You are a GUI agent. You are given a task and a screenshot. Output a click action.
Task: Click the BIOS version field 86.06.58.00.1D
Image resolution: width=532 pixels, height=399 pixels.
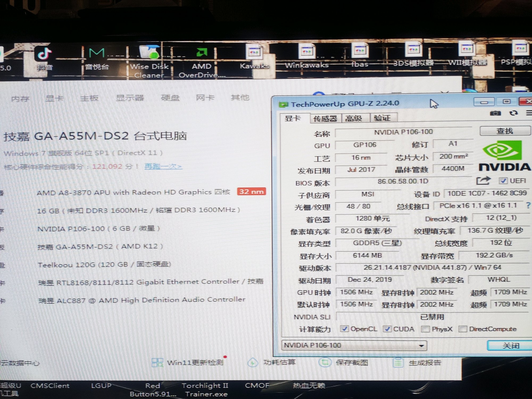[x=403, y=181]
